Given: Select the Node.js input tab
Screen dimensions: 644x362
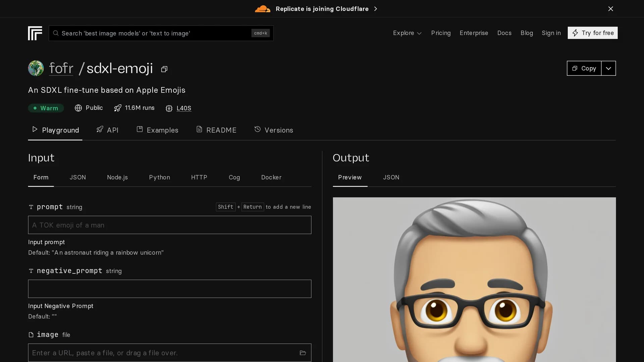Looking at the screenshot, I should (117, 177).
